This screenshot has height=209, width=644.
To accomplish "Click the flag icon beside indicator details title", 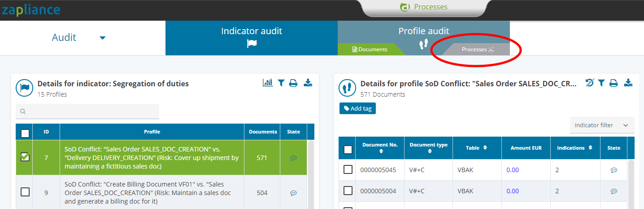I will click(25, 88).
